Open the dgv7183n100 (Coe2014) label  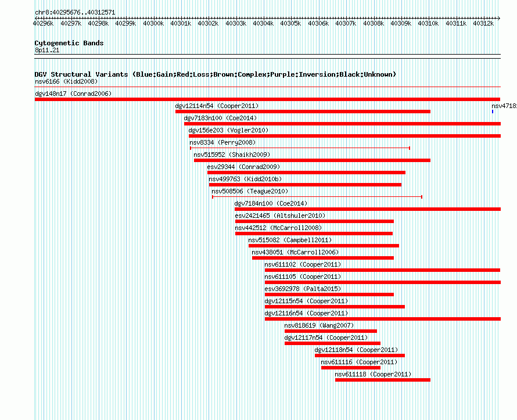(220, 118)
